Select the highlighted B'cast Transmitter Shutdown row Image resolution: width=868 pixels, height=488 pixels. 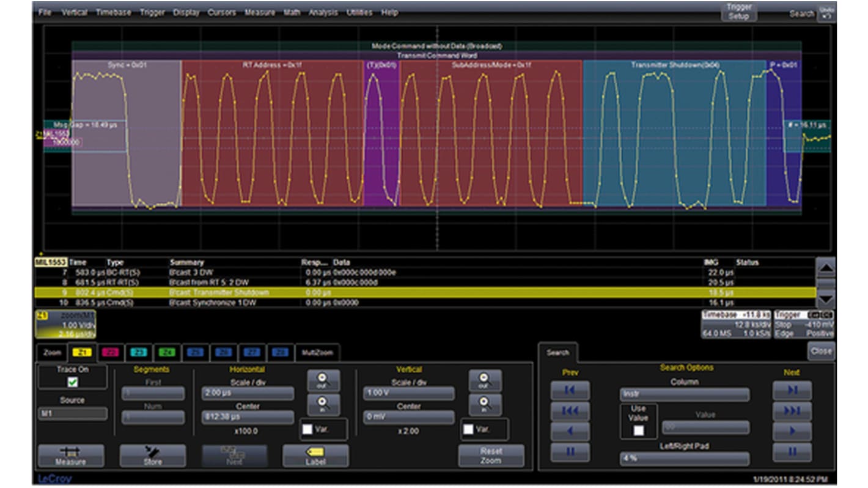pos(425,292)
